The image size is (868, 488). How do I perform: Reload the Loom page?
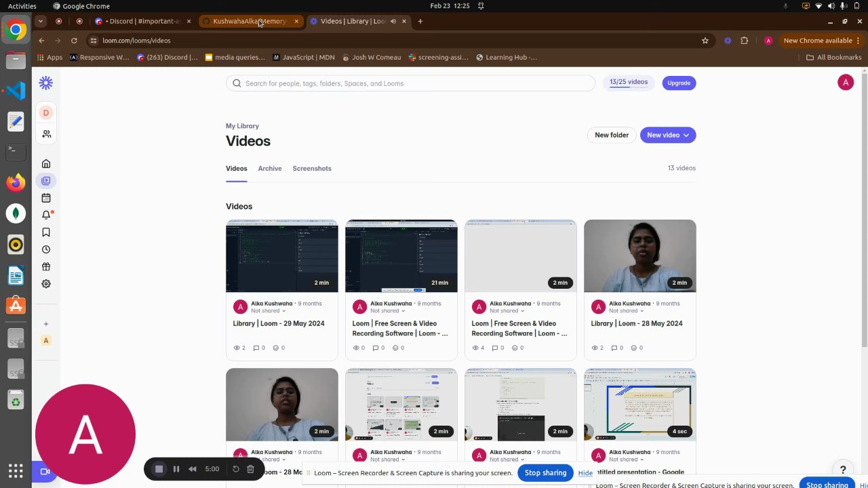click(x=74, y=41)
